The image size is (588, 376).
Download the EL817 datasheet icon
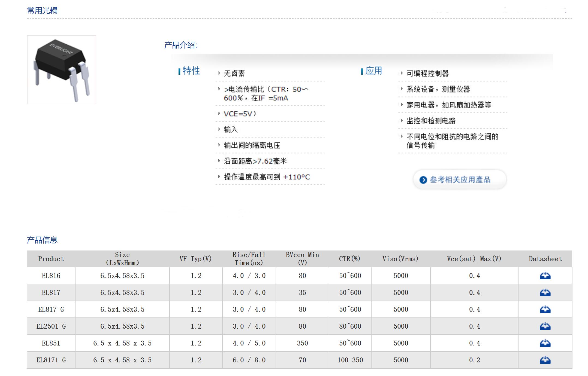pos(545,293)
